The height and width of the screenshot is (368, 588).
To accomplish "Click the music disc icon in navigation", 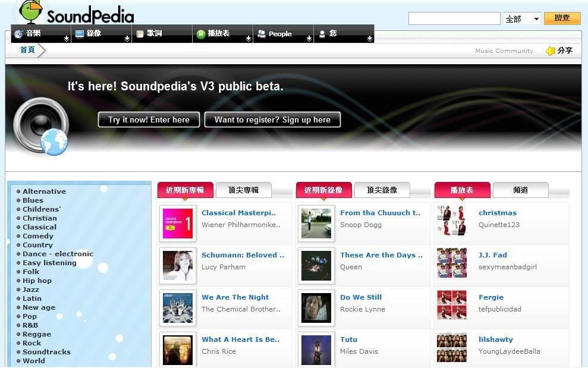I will [19, 34].
